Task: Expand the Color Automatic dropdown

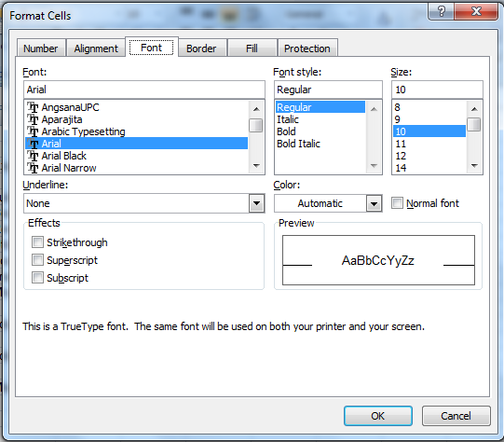Action: [374, 203]
